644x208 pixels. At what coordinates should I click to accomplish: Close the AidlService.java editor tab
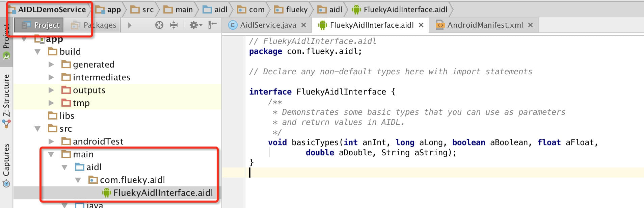[x=303, y=25]
